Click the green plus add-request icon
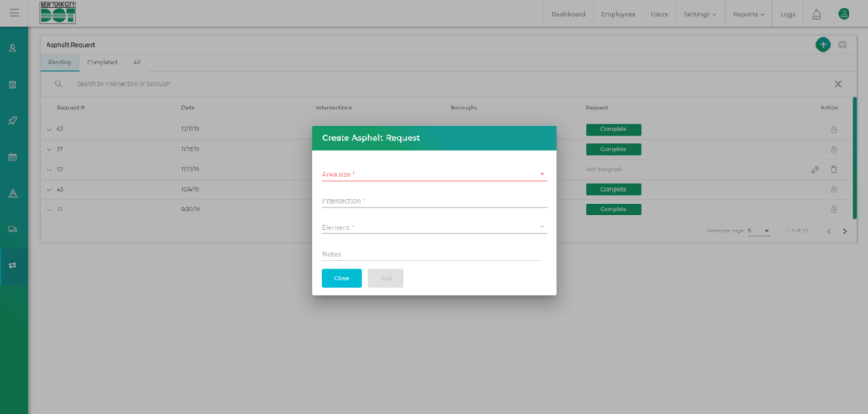The height and width of the screenshot is (414, 868). [x=822, y=45]
